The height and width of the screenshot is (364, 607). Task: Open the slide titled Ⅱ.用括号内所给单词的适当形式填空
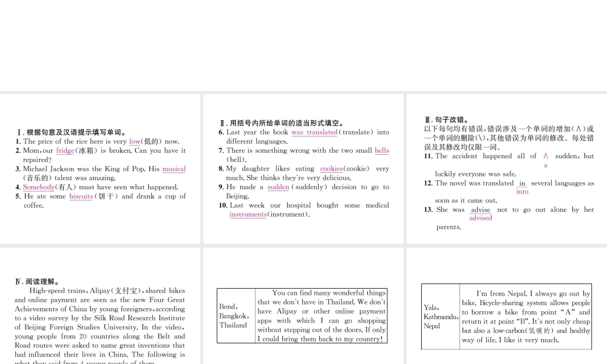point(303,169)
